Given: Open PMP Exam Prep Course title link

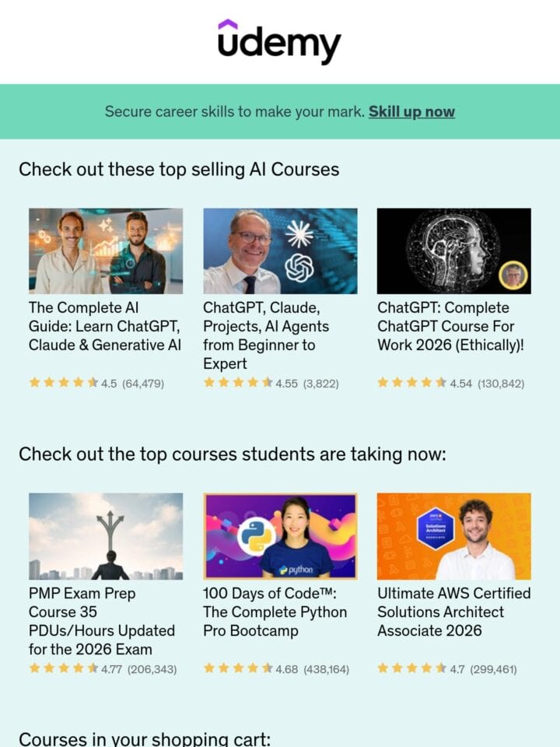Looking at the screenshot, I should [102, 621].
